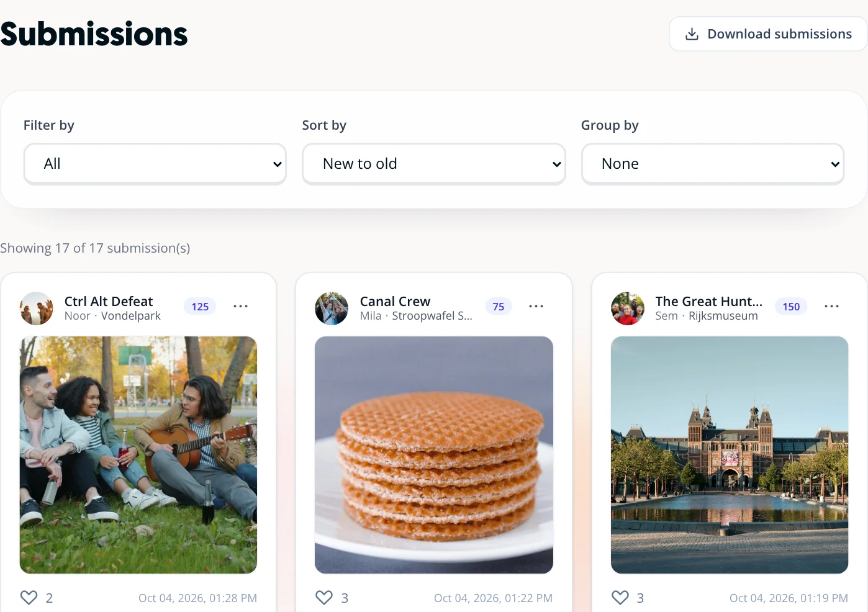Click the Submissions page heading
Image resolution: width=868 pixels, height=612 pixels.
94,34
